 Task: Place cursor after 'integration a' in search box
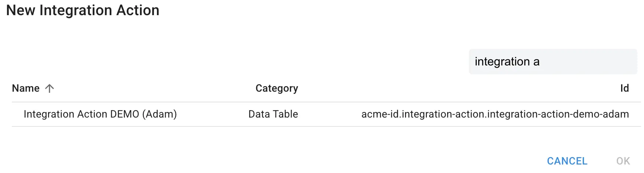point(541,62)
